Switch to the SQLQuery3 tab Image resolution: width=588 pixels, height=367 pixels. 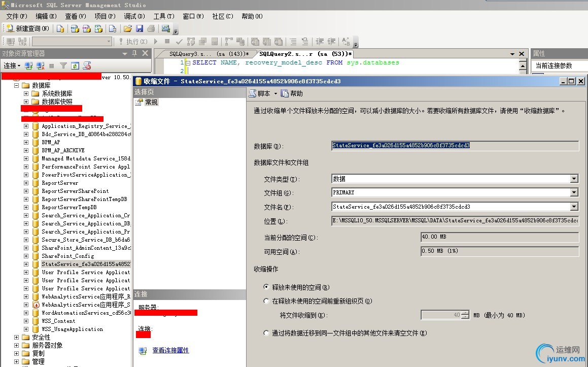coord(209,54)
